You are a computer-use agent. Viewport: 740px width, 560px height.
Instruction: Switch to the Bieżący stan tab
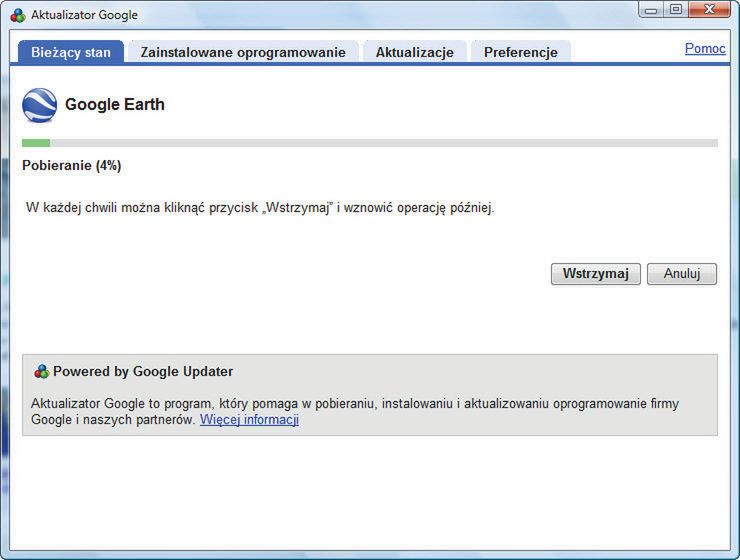[70, 52]
